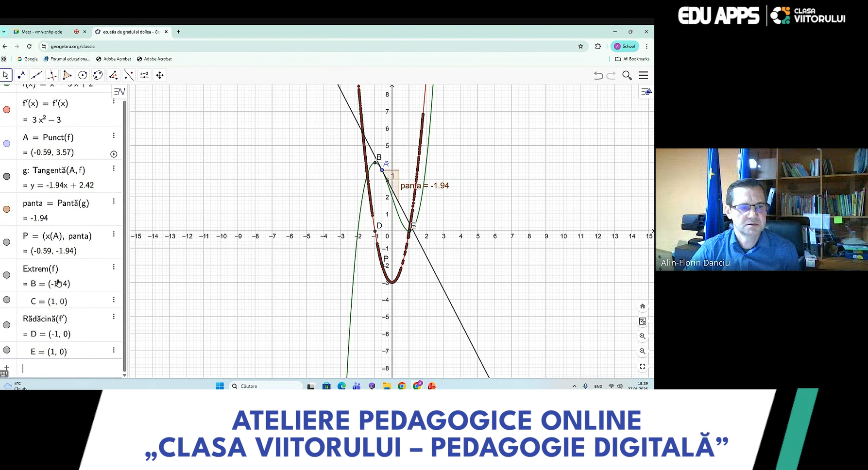
Task: Open options menu for panta row
Action: (114, 201)
